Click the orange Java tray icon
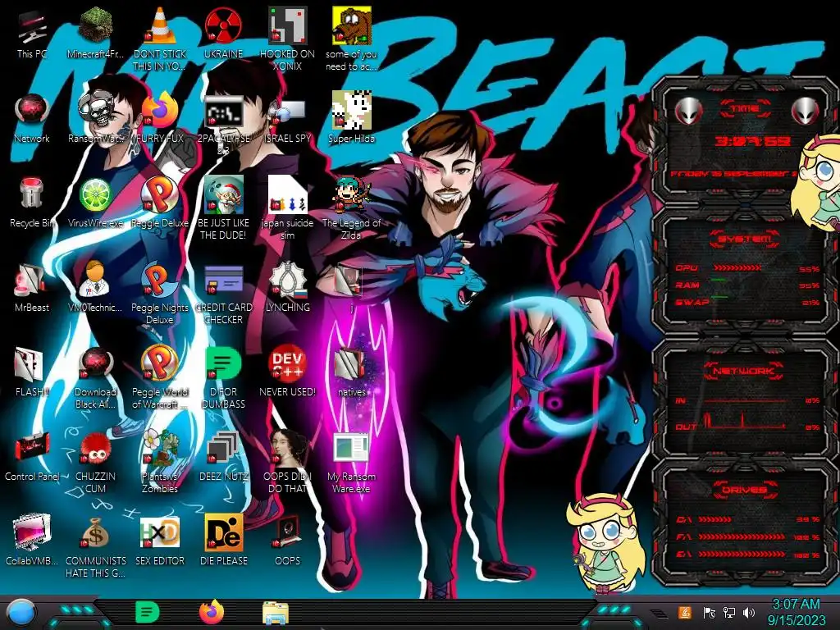The image size is (840, 630). (685, 613)
